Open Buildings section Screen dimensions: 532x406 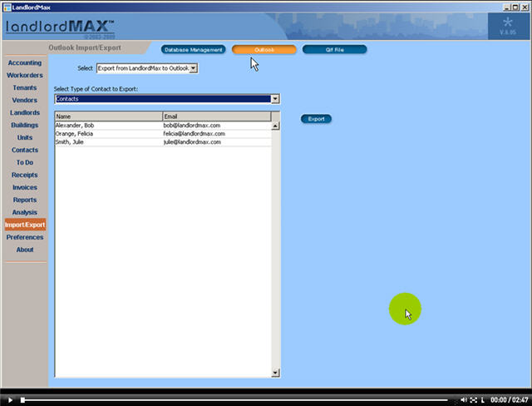coord(25,125)
